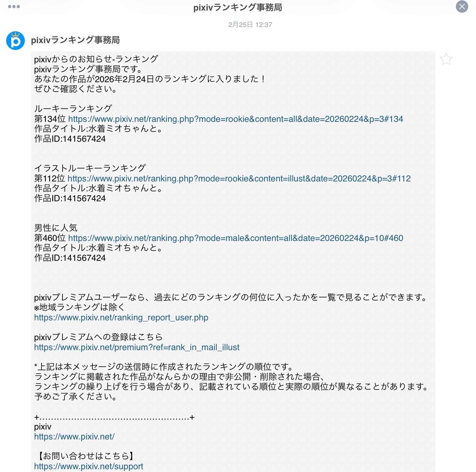Image resolution: width=476 pixels, height=472 pixels.
Task: Open the https://www.pixiv.net/ homepage link
Action: point(74,437)
